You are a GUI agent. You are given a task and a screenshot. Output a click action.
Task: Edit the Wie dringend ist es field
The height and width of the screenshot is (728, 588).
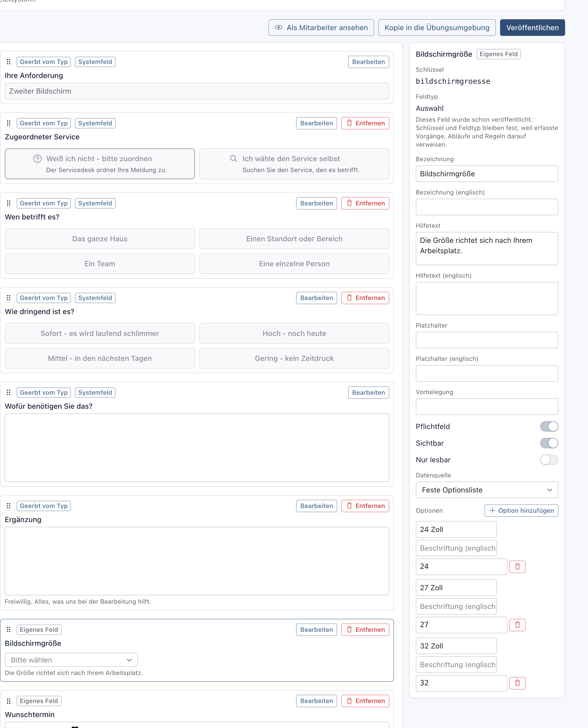point(316,298)
